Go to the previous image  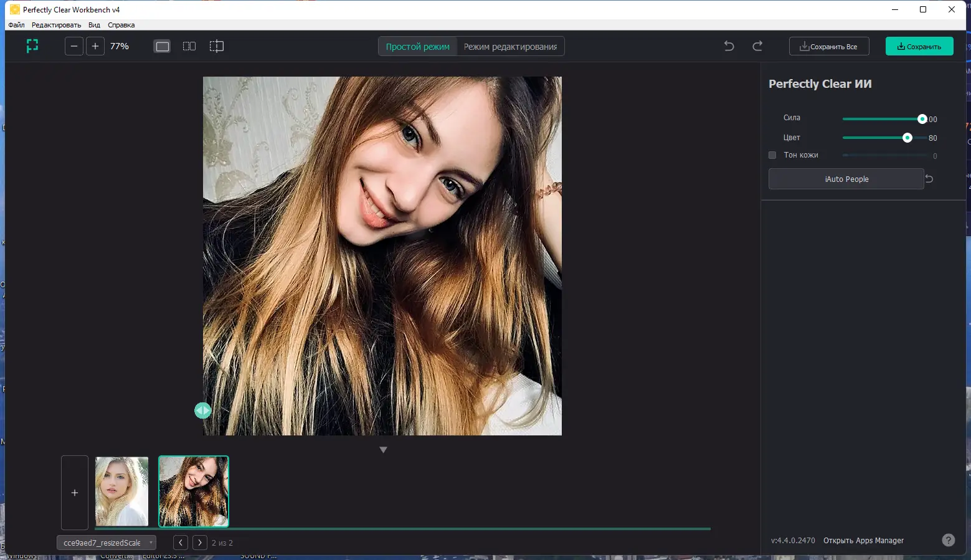[181, 543]
